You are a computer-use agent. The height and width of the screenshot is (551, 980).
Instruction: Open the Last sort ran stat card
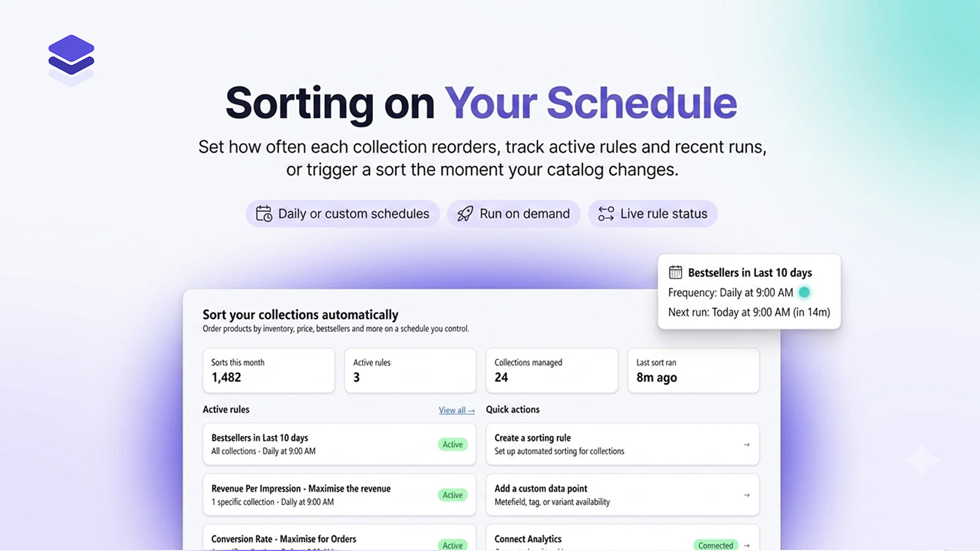(693, 370)
